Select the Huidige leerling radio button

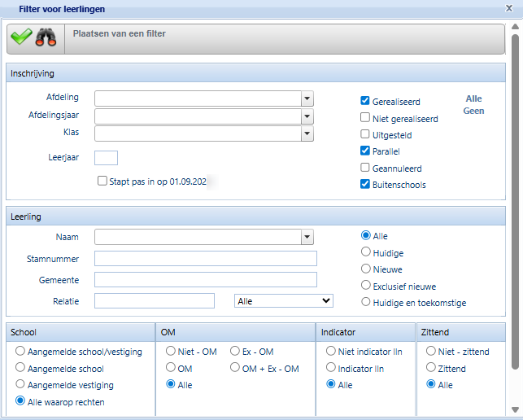[366, 252]
